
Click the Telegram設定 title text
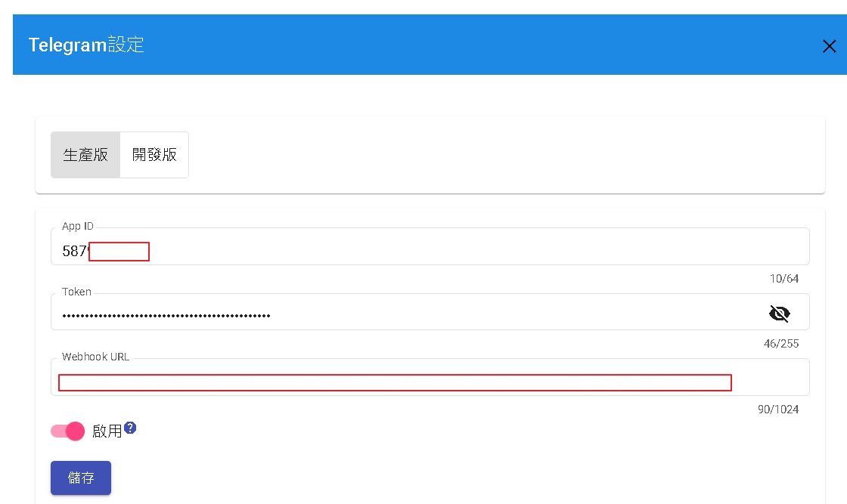(x=86, y=45)
